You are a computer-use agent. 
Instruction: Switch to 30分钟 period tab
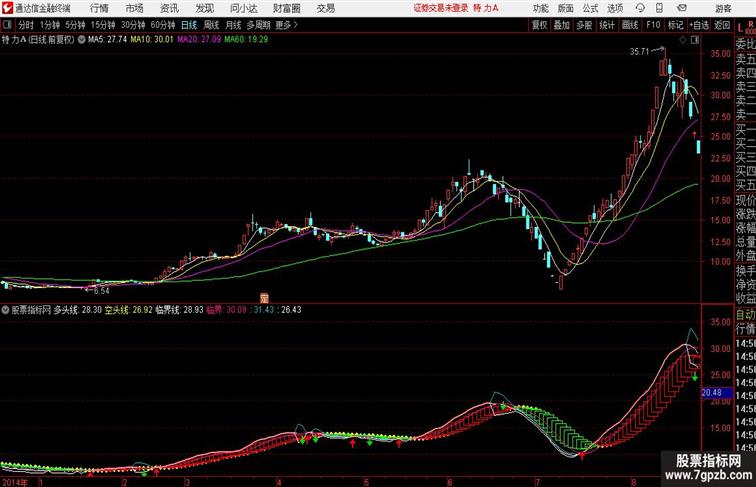[133, 25]
